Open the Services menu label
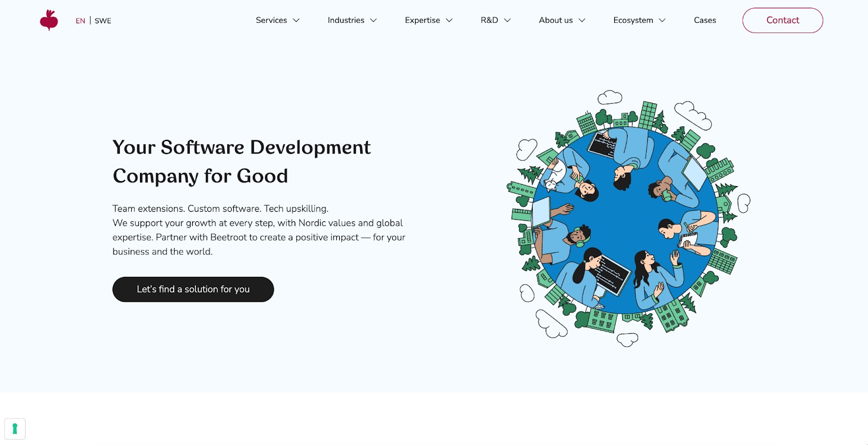This screenshot has width=868, height=445. coord(271,20)
